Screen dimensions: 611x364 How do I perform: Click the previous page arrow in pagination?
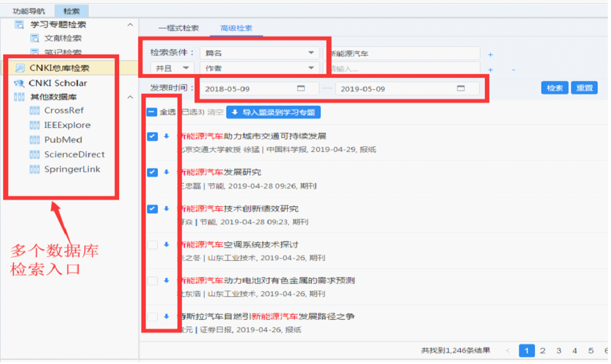[508, 351]
